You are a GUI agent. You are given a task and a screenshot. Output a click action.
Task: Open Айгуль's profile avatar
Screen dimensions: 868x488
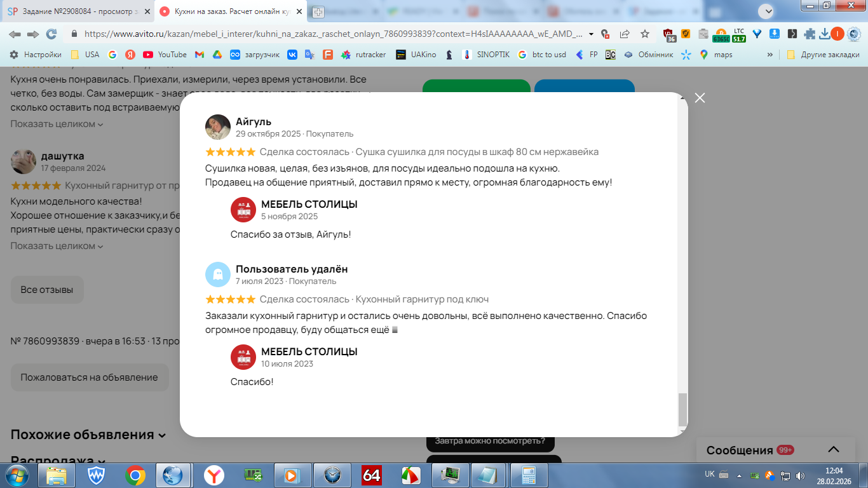click(217, 127)
